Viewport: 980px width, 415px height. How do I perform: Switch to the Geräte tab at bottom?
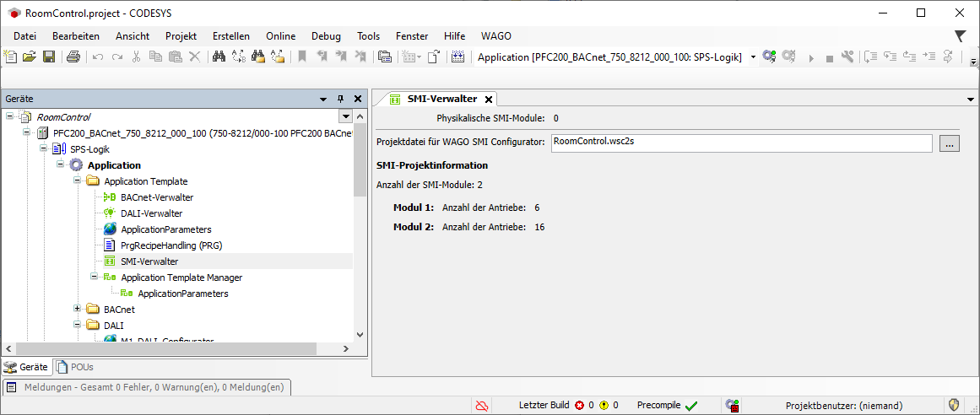click(x=27, y=367)
